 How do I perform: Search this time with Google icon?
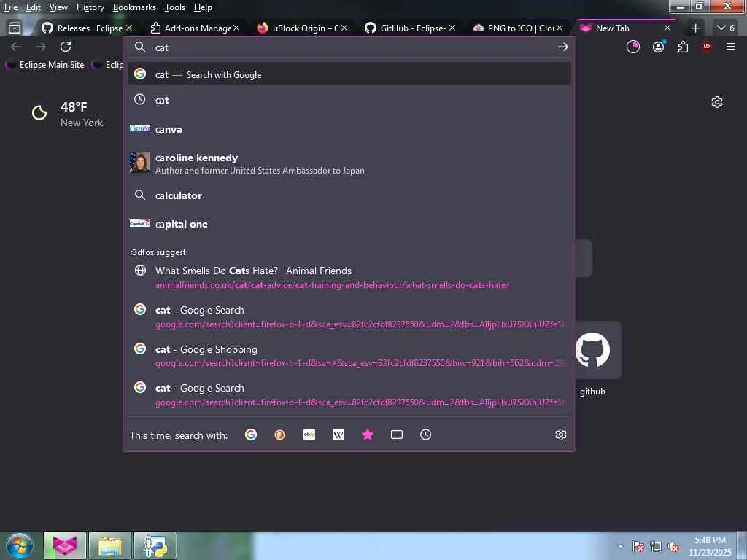click(x=251, y=435)
